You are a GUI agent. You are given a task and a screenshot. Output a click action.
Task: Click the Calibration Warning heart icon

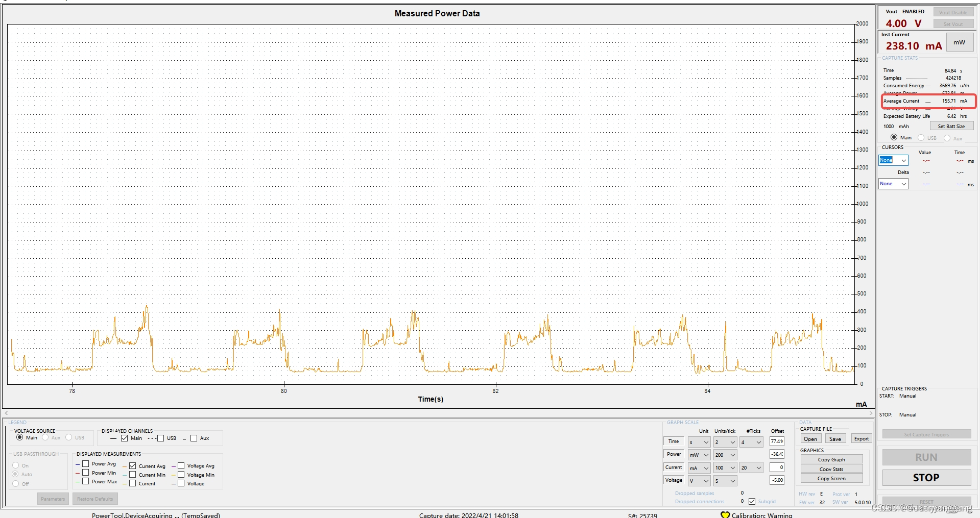pyautogui.click(x=725, y=514)
